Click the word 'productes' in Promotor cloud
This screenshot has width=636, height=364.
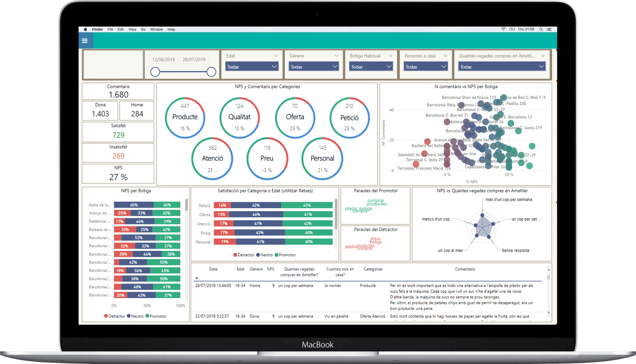pyautogui.click(x=377, y=204)
